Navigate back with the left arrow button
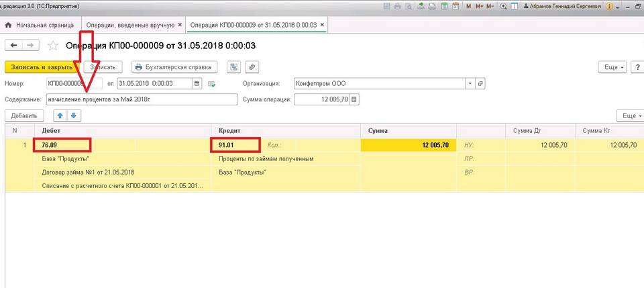 14,46
